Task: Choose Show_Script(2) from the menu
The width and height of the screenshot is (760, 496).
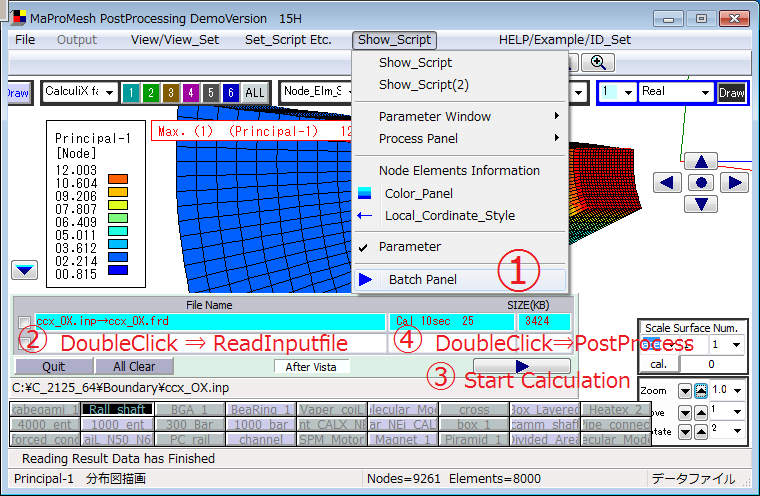Action: click(460, 85)
